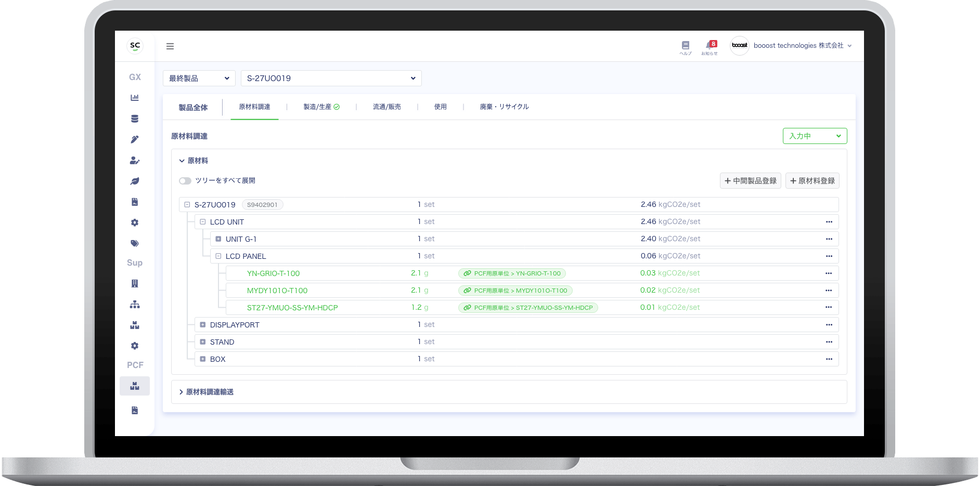Click the 中間製品登録 button
Screen dimensions: 980x486
coord(751,181)
